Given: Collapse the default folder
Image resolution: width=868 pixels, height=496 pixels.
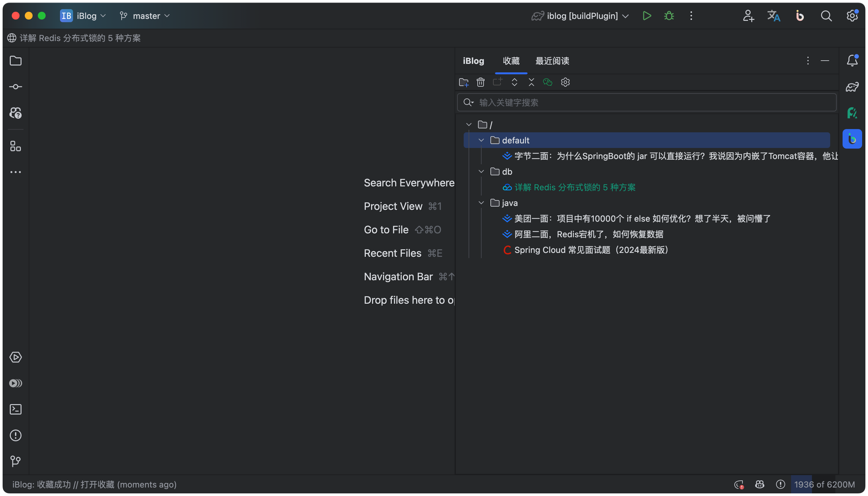Looking at the screenshot, I should (x=481, y=140).
